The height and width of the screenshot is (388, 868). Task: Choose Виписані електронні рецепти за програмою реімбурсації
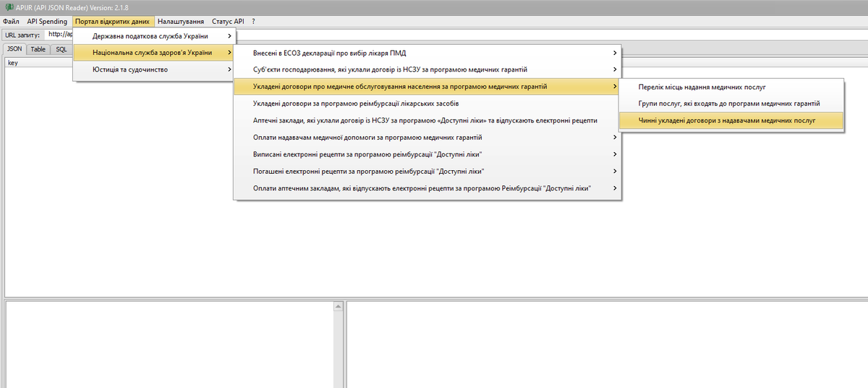pos(427,154)
